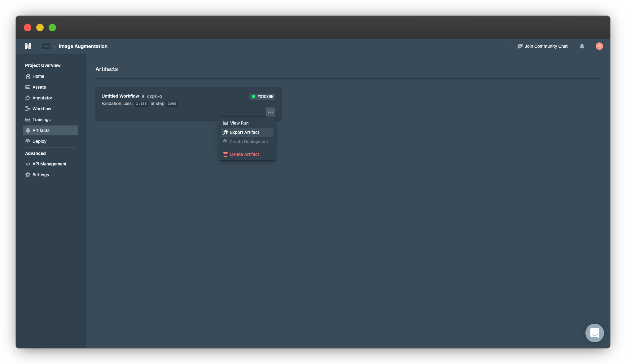Choose View Run from the context menu
Image resolution: width=626 pixels, height=364 pixels.
pyautogui.click(x=247, y=123)
